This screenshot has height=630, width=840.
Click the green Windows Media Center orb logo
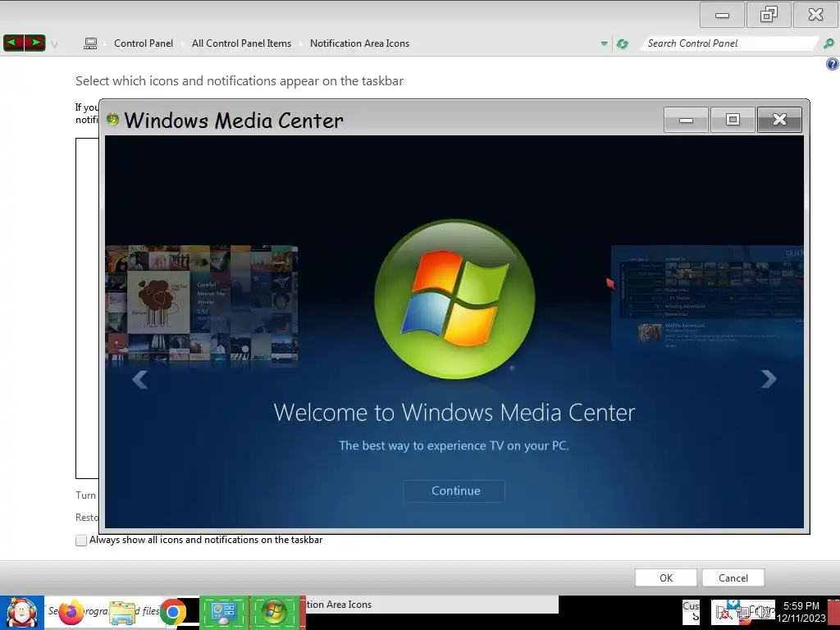pyautogui.click(x=454, y=299)
